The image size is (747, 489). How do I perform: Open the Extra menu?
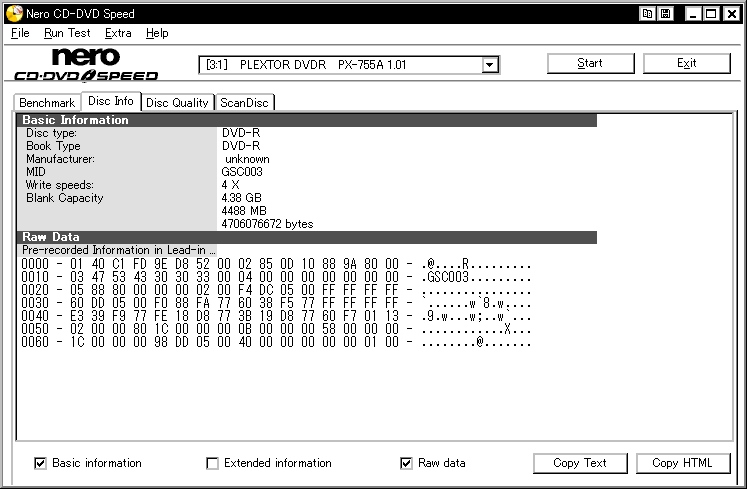118,33
